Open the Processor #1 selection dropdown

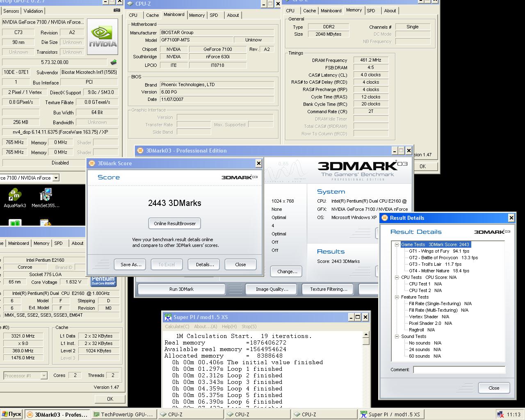coord(43,376)
